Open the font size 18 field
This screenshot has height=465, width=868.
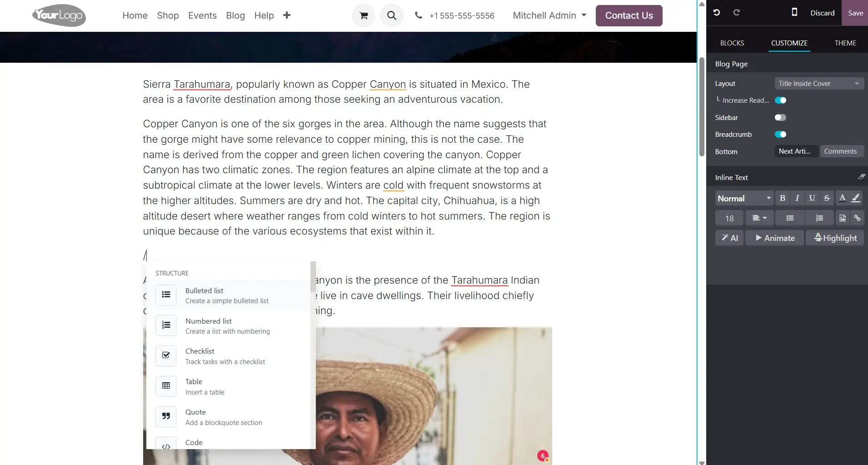(x=729, y=218)
